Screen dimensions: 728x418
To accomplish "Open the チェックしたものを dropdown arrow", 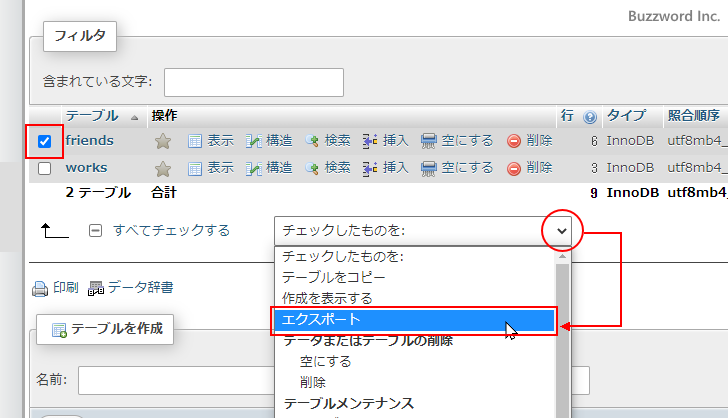I will [562, 231].
